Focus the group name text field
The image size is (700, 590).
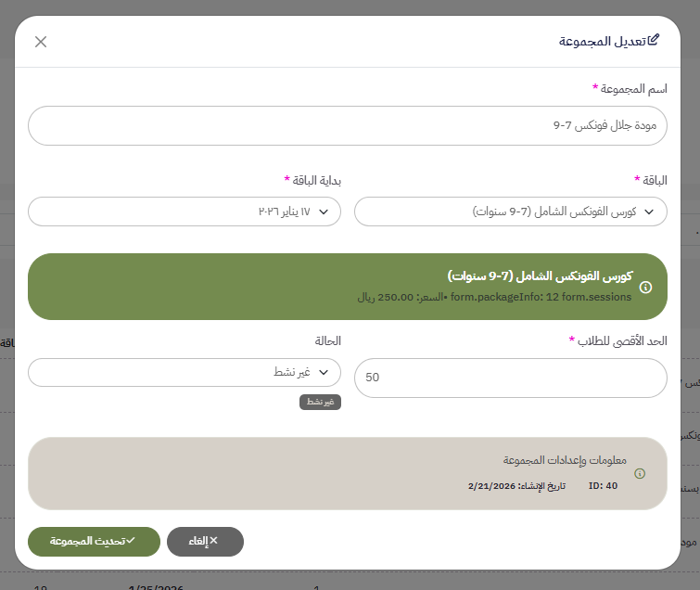point(348,126)
